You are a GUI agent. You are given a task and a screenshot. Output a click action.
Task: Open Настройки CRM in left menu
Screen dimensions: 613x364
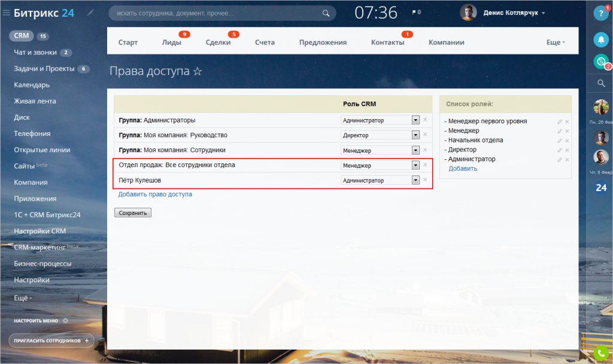pos(40,231)
